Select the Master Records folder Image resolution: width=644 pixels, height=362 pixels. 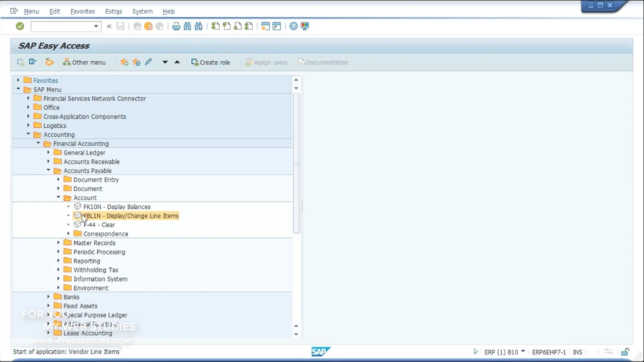click(94, 243)
